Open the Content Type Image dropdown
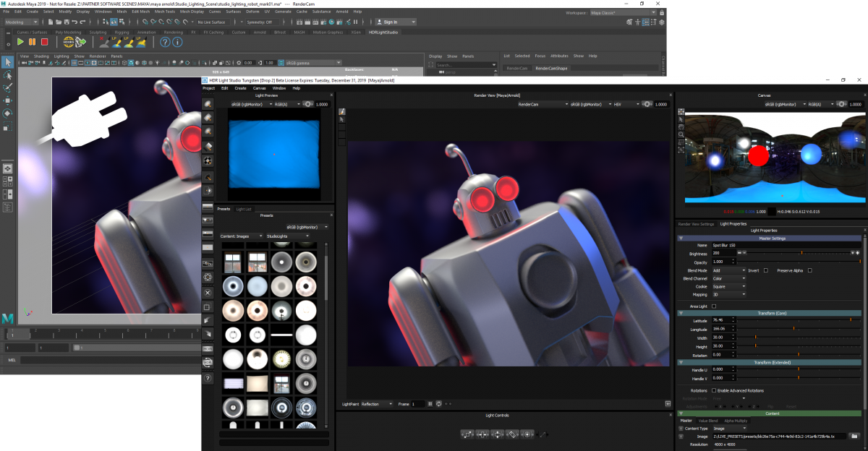 click(x=728, y=429)
